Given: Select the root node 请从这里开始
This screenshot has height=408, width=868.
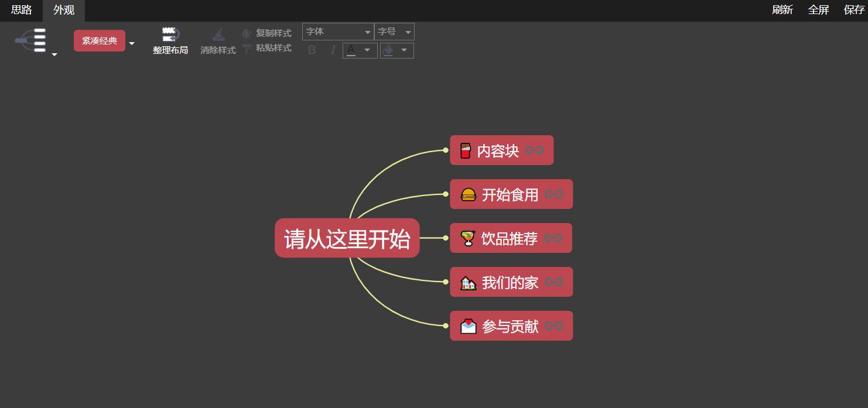Looking at the screenshot, I should click(x=347, y=238).
